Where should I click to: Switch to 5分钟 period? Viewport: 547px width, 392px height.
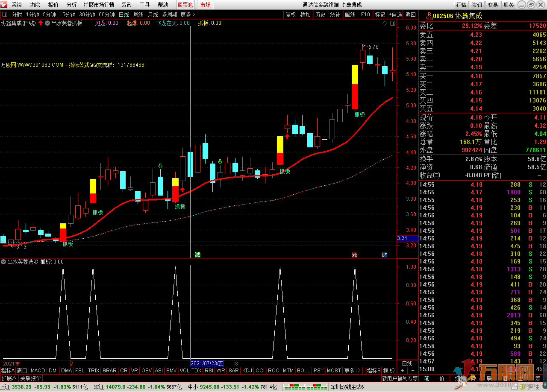[x=49, y=15]
